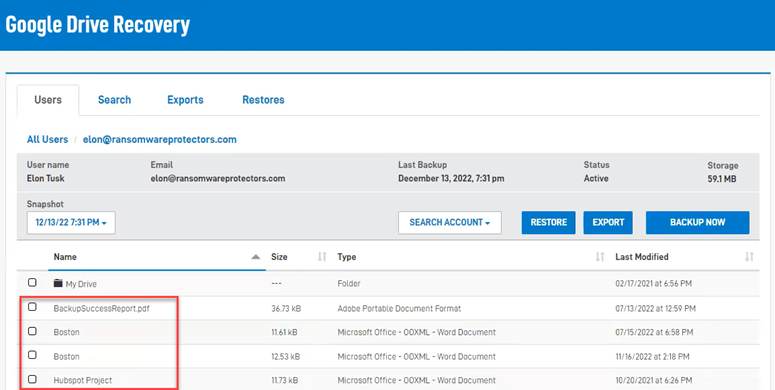This screenshot has width=775, height=390.
Task: Click the Export button
Action: (x=608, y=222)
